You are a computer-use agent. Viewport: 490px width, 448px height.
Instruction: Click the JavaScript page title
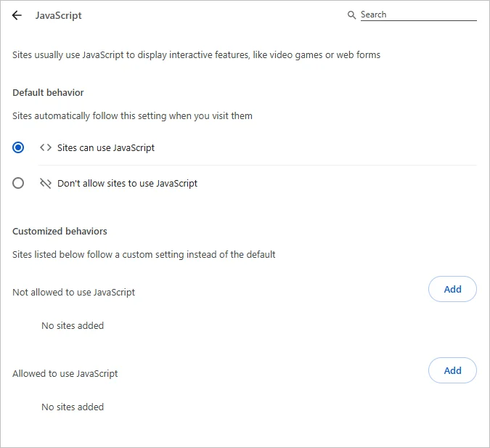59,15
